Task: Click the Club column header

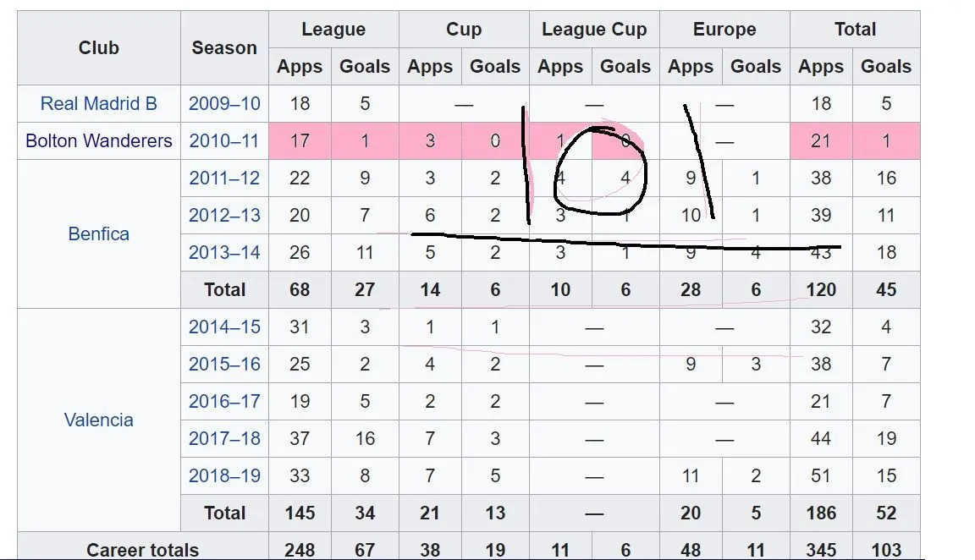Action: [99, 48]
